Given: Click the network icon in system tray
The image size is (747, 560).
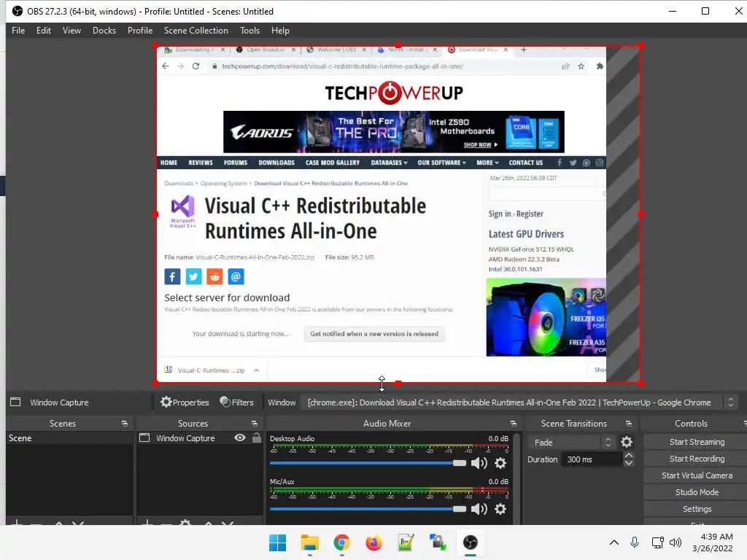Looking at the screenshot, I should 657,542.
